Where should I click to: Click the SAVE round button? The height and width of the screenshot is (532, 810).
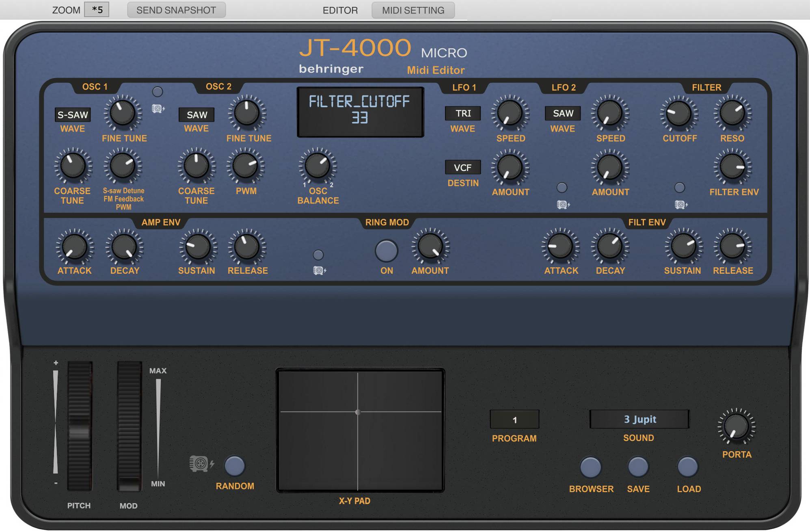[x=638, y=467]
